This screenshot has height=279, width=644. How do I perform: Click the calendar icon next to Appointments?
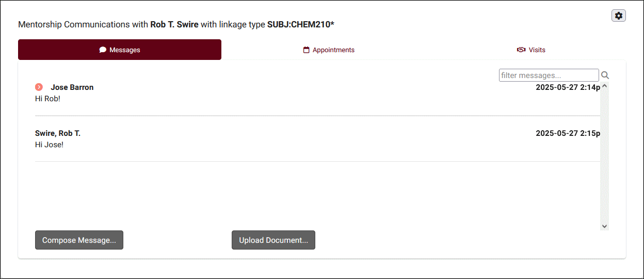307,50
